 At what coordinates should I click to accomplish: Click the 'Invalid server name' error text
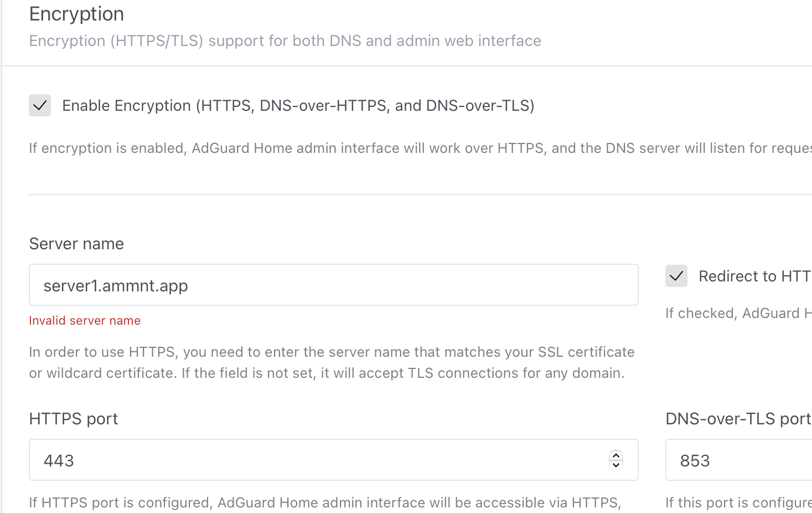[85, 320]
